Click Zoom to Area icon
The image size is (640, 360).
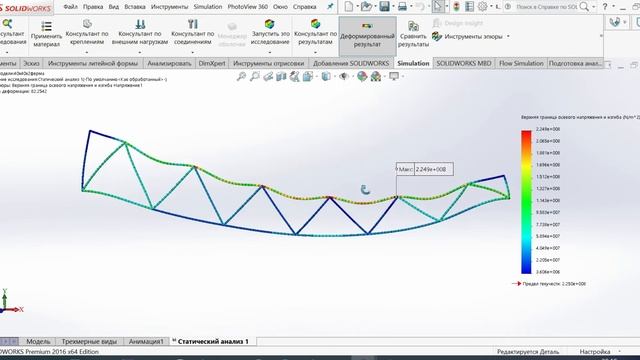255,76
